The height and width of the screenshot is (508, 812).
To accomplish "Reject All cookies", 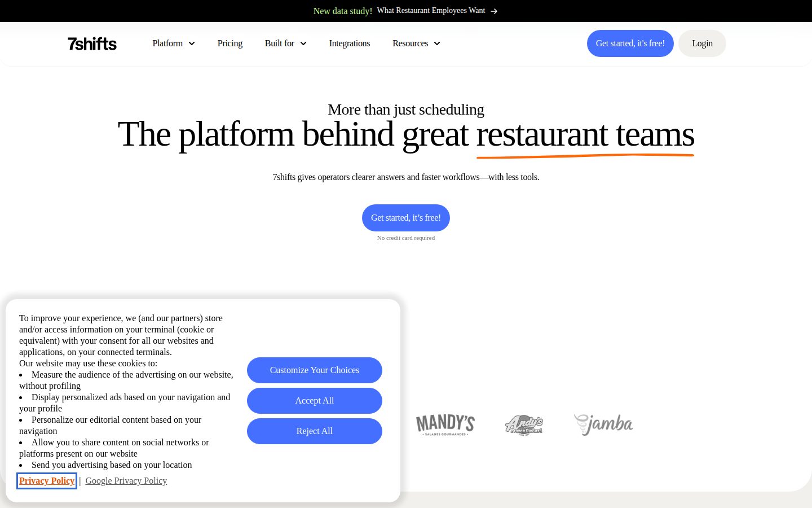I will tap(315, 431).
